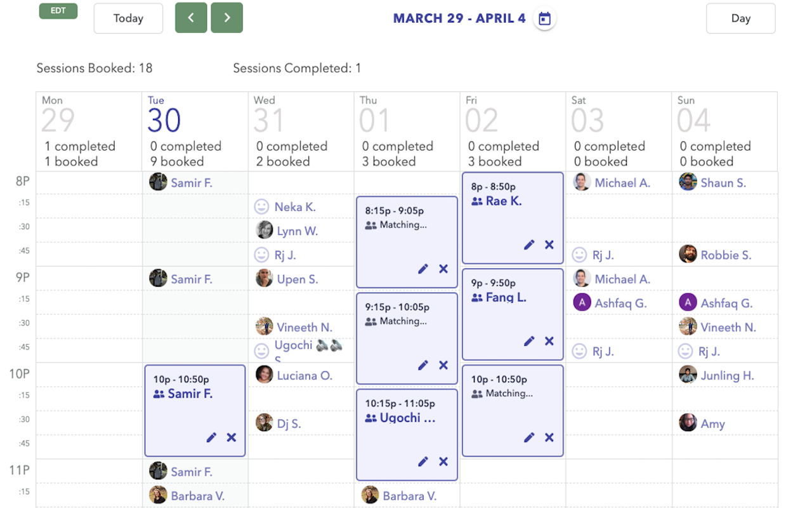
Task: Open the calendar date picker icon
Action: [x=544, y=19]
